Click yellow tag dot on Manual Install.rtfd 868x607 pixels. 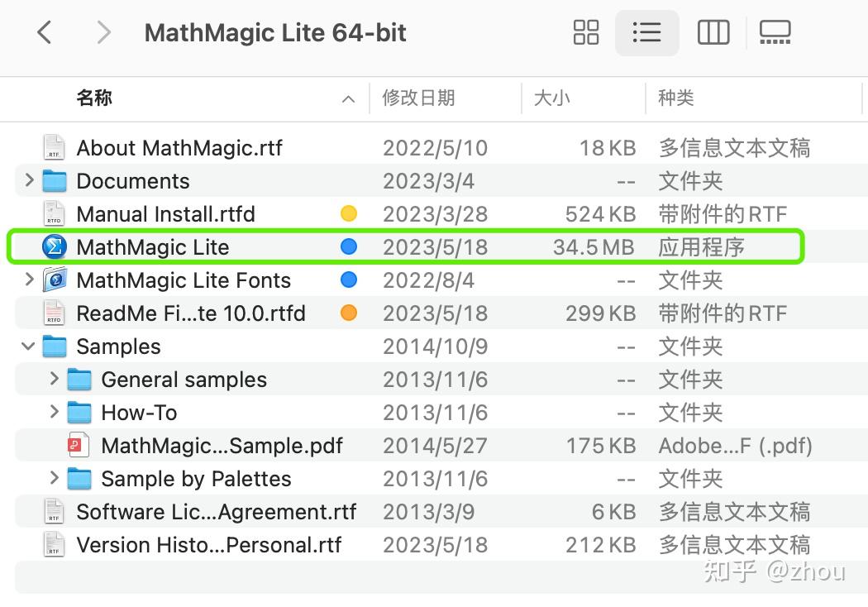(x=349, y=214)
